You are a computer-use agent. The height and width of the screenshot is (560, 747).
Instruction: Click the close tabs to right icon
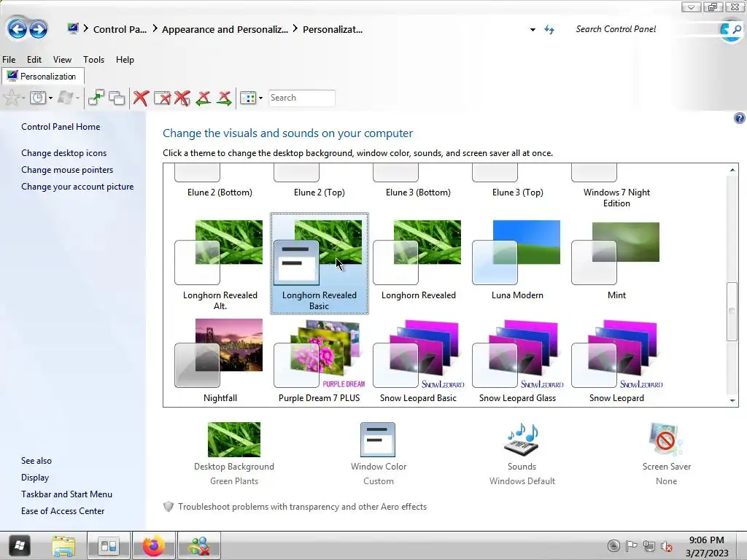coord(224,98)
